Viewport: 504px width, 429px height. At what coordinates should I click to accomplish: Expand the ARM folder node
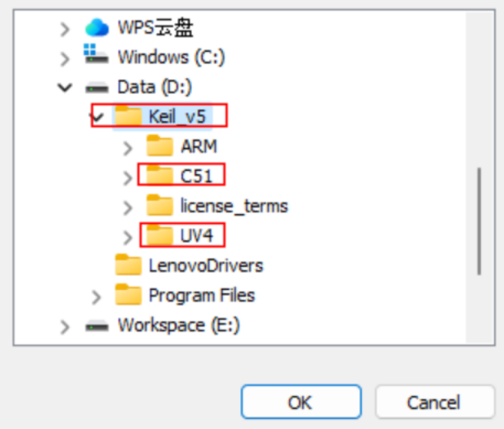click(x=128, y=148)
